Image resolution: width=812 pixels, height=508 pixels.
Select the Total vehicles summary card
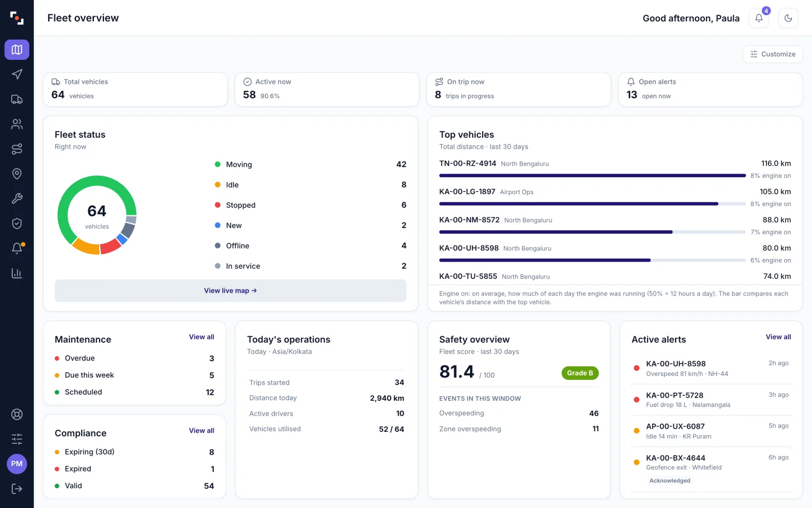(x=136, y=89)
